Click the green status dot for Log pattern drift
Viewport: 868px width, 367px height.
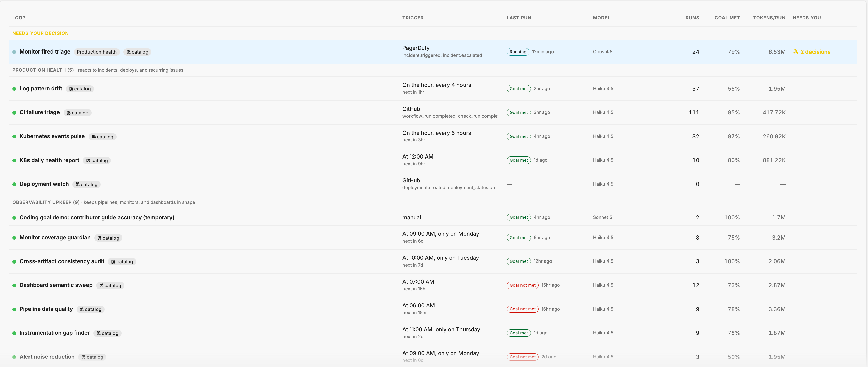14,89
